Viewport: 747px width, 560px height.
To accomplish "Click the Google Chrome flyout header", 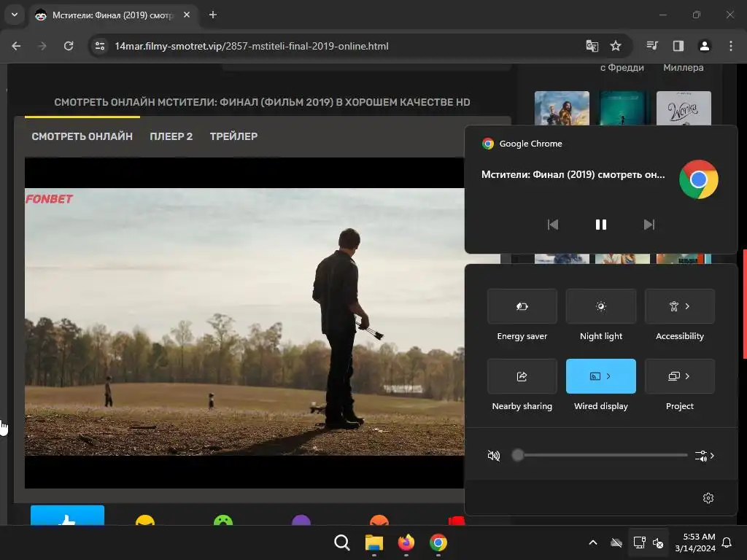I will click(x=522, y=144).
